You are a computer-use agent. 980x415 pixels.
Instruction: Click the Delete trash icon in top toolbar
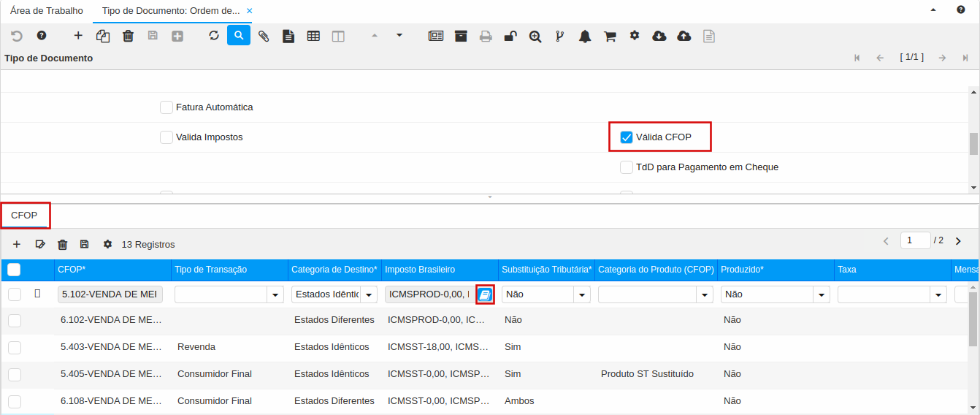pyautogui.click(x=128, y=36)
